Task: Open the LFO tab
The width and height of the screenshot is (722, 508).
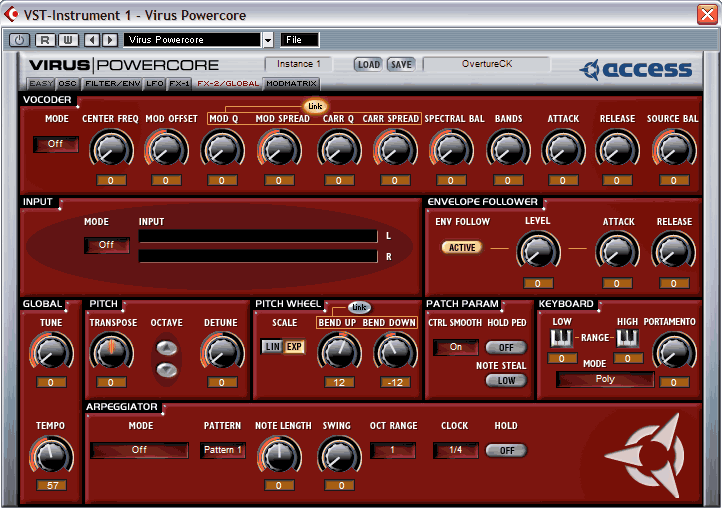Action: point(155,84)
